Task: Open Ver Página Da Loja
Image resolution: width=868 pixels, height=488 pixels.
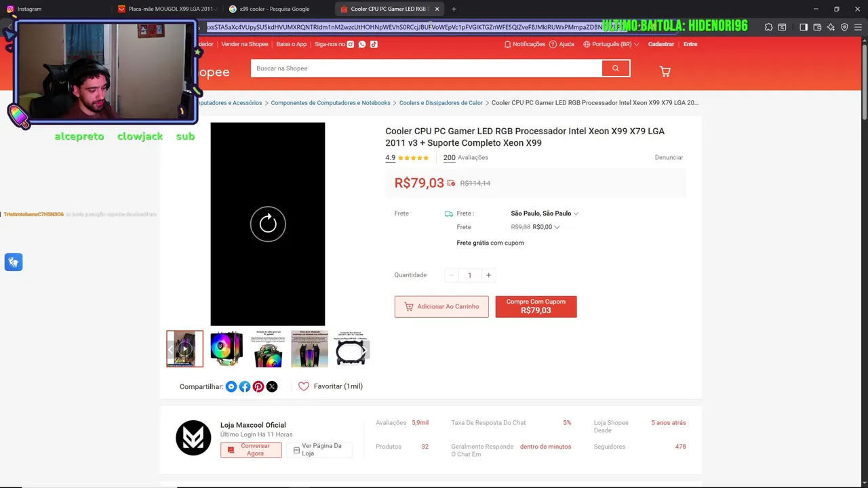Action: pyautogui.click(x=319, y=449)
